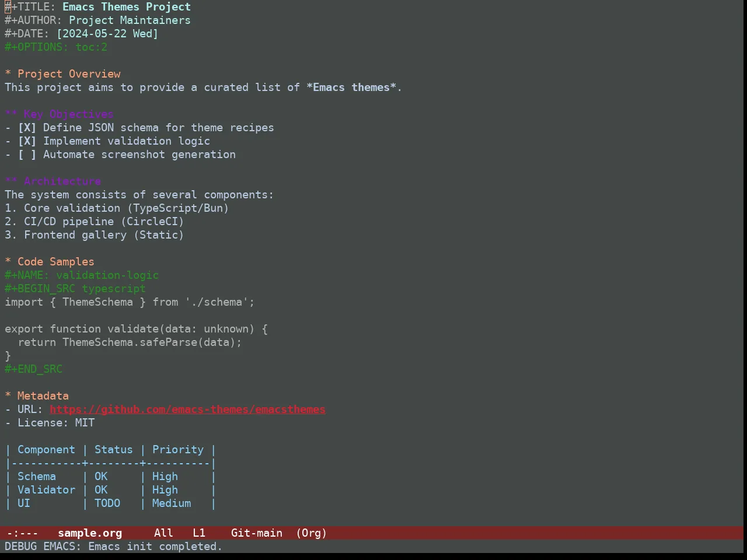Click the #+NAME: validation-logic line
This screenshot has height=560, width=747.
pos(82,275)
